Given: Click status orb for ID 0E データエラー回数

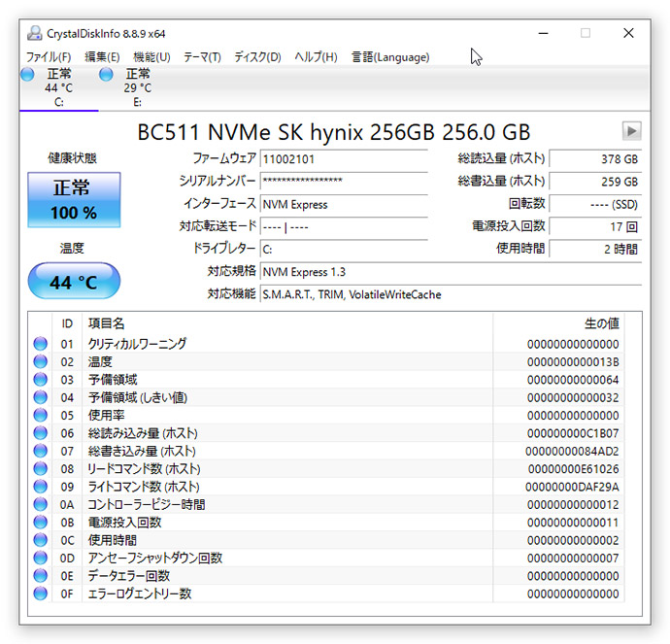Looking at the screenshot, I should tap(41, 576).
